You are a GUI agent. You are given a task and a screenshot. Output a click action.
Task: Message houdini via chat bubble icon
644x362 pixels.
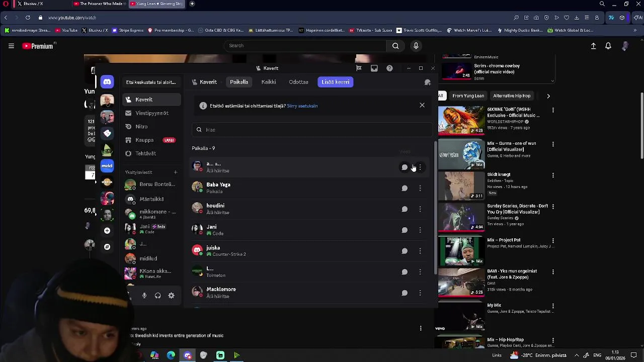[405, 209]
